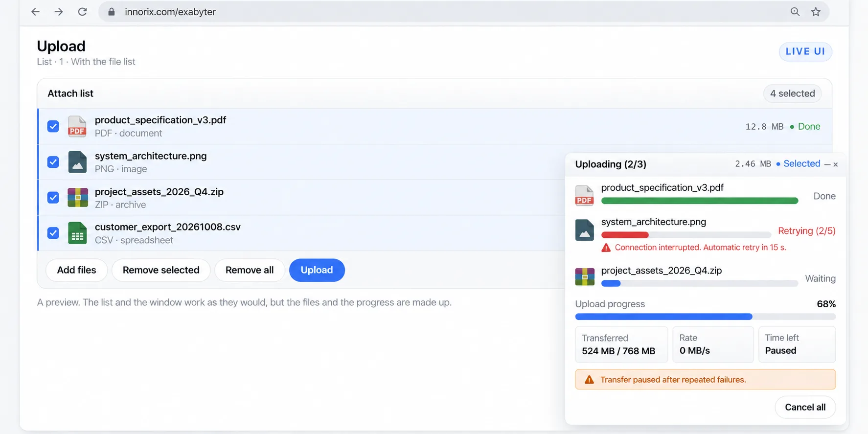
Task: Click the overall Upload progress bar
Action: (x=706, y=317)
